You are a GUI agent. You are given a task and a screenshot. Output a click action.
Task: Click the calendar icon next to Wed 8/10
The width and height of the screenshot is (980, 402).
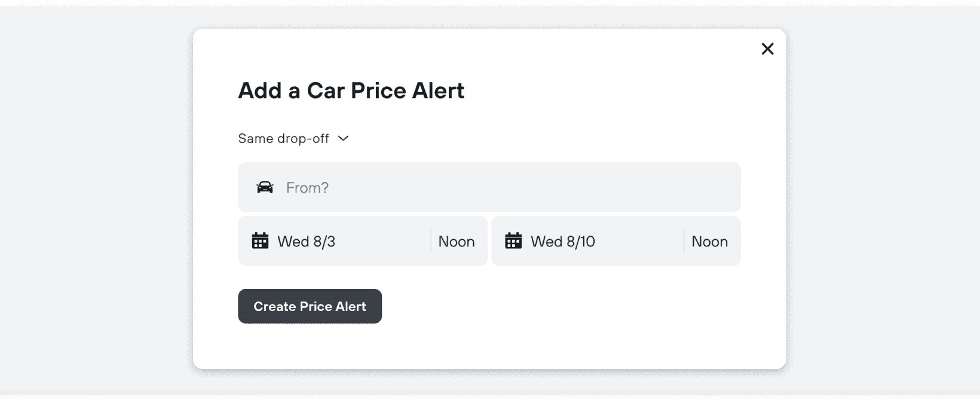point(514,241)
